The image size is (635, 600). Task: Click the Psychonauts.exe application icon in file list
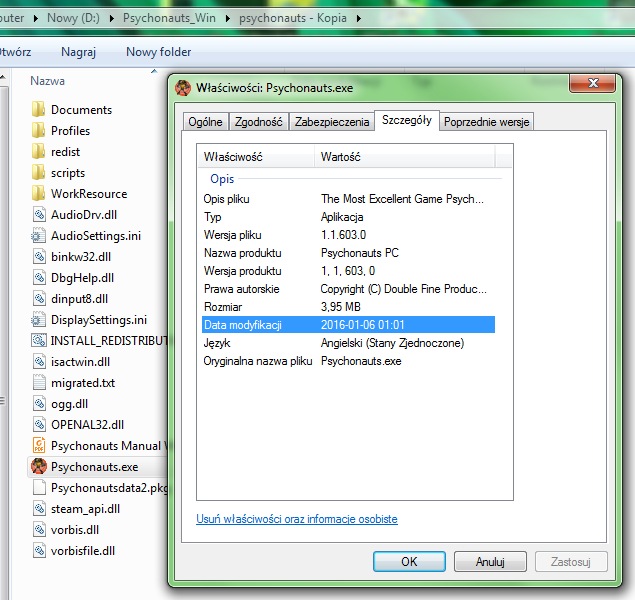[39, 467]
